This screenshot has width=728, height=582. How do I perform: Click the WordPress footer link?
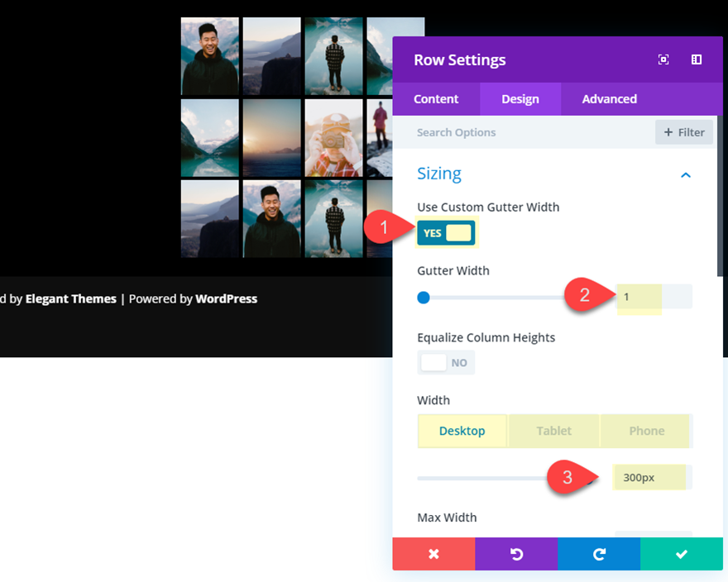pyautogui.click(x=226, y=298)
